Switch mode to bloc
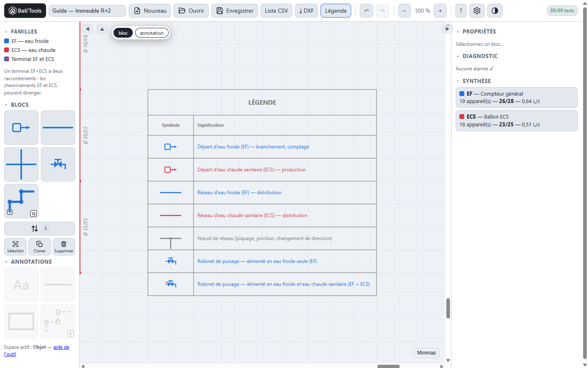Screen dimensions: 588x368 pyautogui.click(x=123, y=33)
